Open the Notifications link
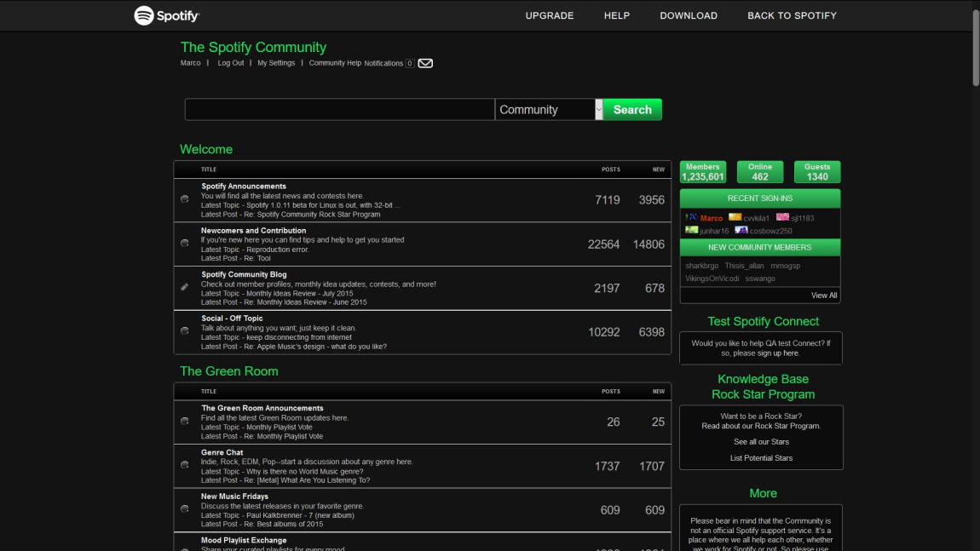The image size is (980, 551). point(383,63)
